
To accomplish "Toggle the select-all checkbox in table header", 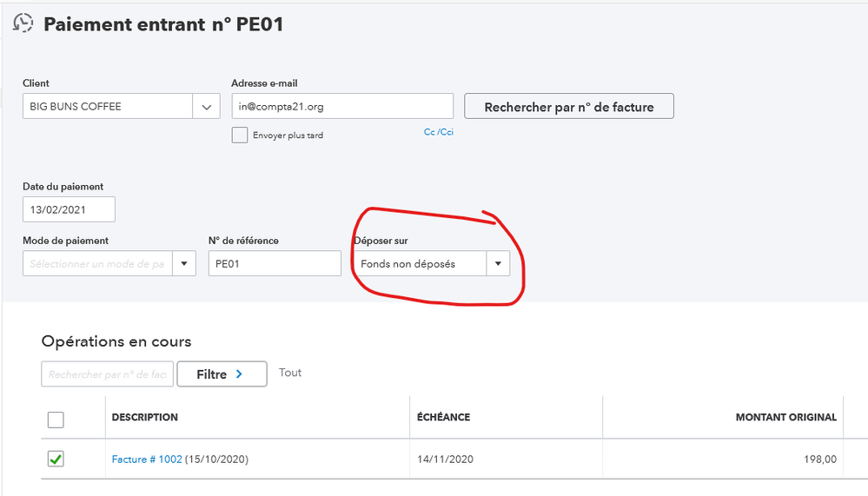I will coord(56,420).
